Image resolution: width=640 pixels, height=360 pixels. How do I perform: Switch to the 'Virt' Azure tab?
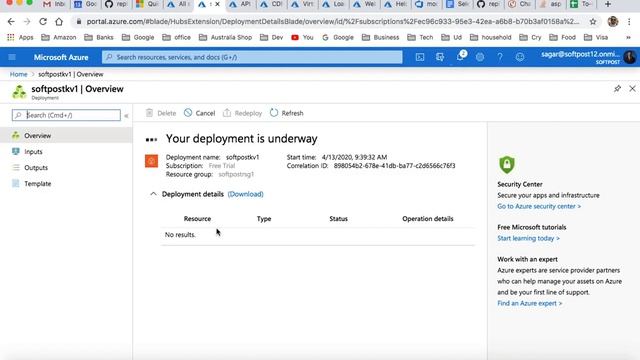pyautogui.click(x=303, y=4)
